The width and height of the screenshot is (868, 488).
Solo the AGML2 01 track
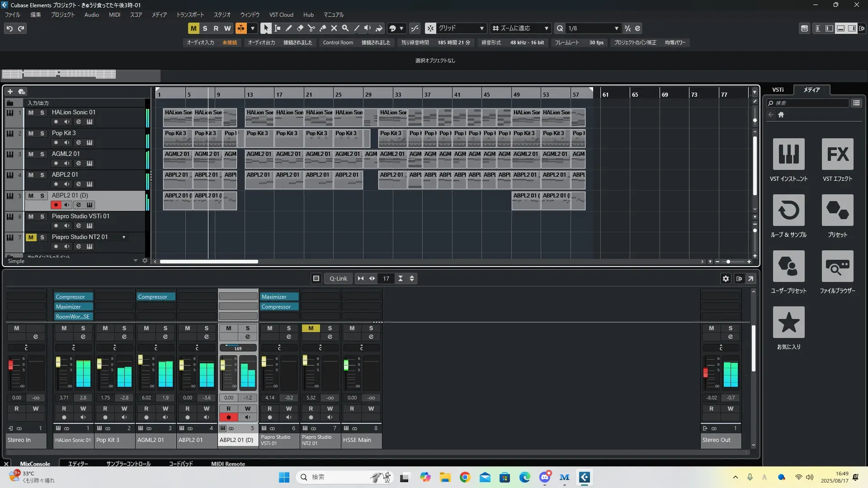point(42,154)
